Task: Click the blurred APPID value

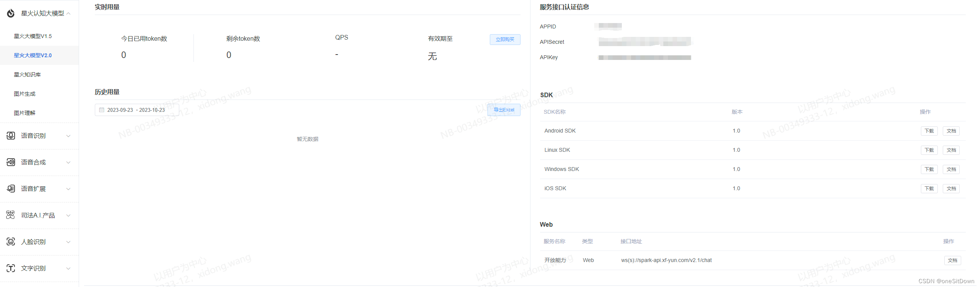Action: 608,26
